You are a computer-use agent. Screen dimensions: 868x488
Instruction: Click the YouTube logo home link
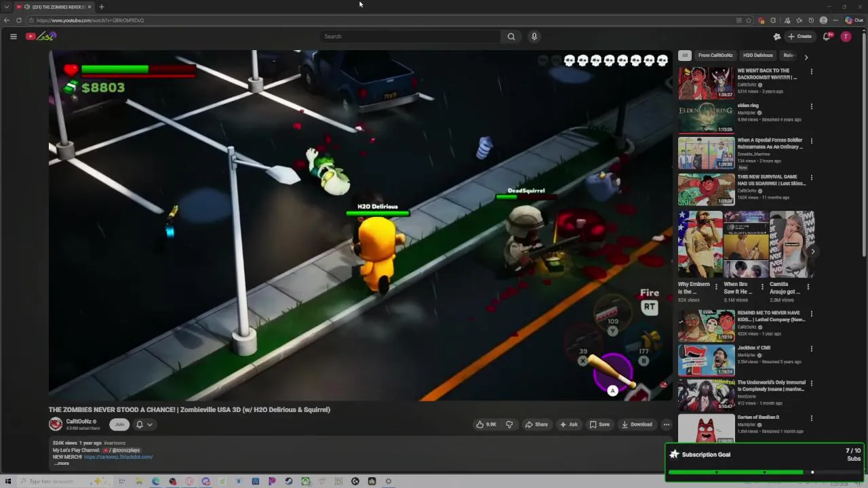[x=41, y=37]
